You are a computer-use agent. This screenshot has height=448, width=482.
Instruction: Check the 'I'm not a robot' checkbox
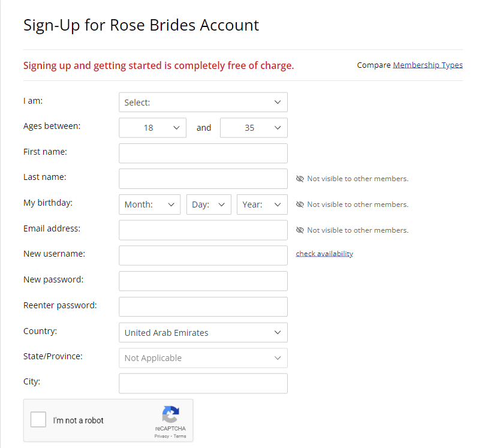click(38, 419)
